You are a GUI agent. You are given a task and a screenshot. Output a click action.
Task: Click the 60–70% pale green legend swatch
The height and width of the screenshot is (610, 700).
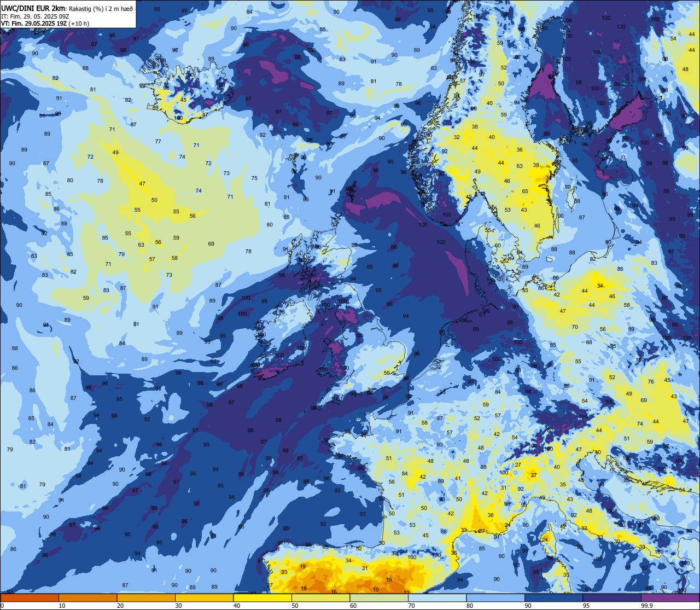point(379,598)
